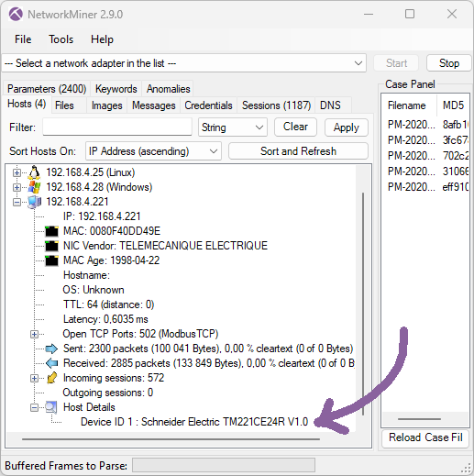Select the Outgoing sessions: 0 row
This screenshot has height=476, width=474.
108,393
